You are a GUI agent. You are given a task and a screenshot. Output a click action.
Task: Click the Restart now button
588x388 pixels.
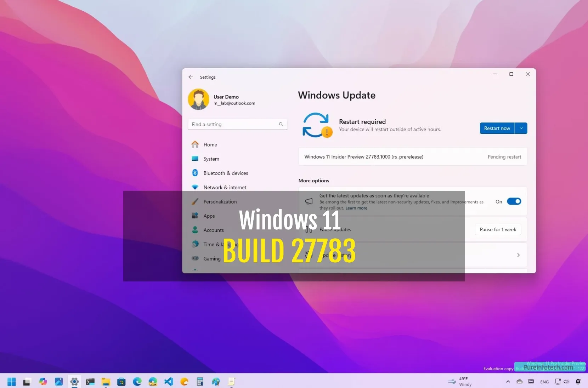click(497, 128)
